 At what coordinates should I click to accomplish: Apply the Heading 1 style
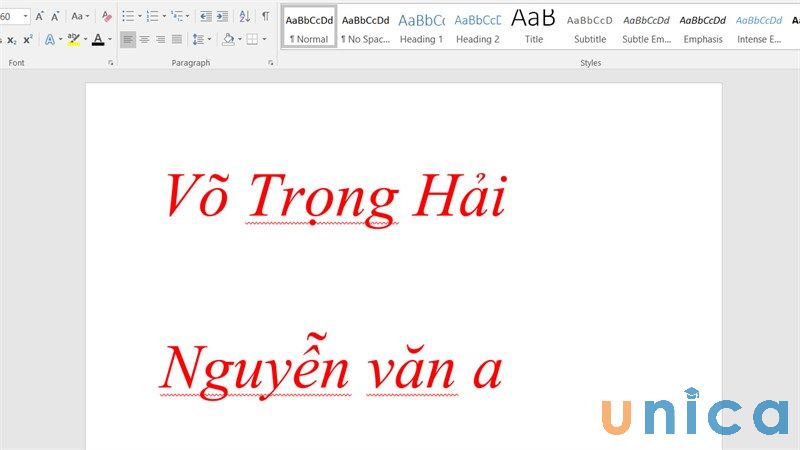pos(421,27)
